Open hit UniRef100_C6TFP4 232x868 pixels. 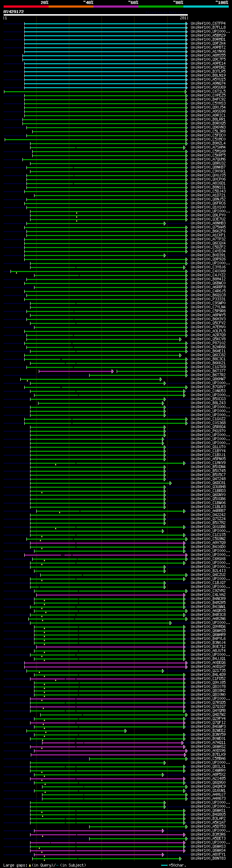tap(208, 24)
